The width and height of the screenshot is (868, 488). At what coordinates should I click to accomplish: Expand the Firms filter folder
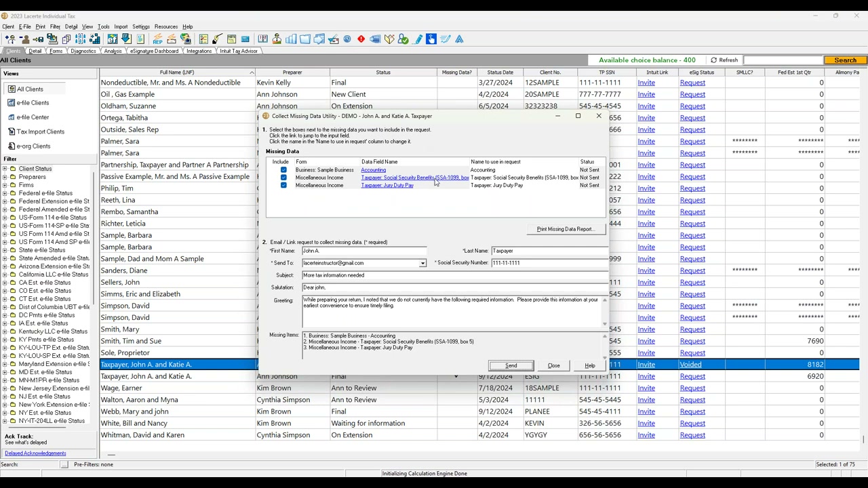point(5,185)
